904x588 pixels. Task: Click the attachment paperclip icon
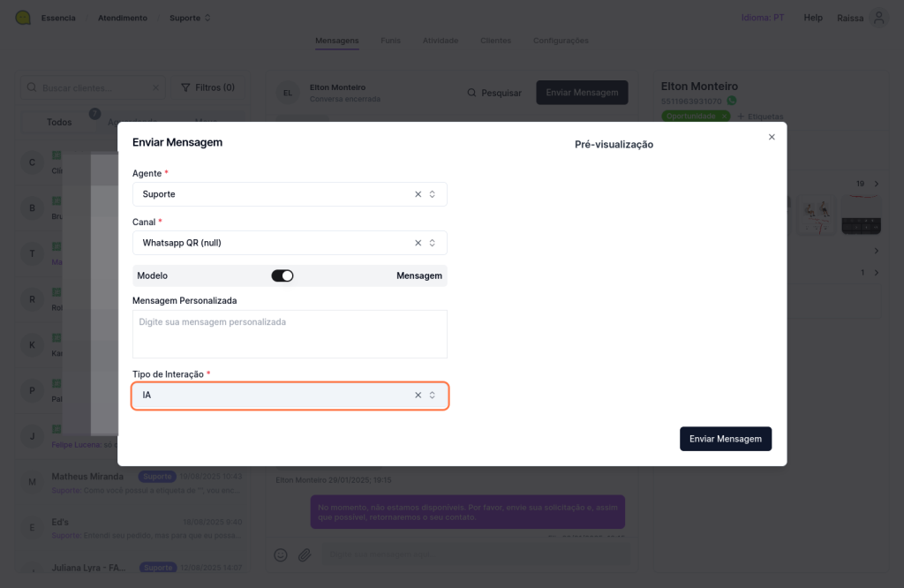pos(304,555)
